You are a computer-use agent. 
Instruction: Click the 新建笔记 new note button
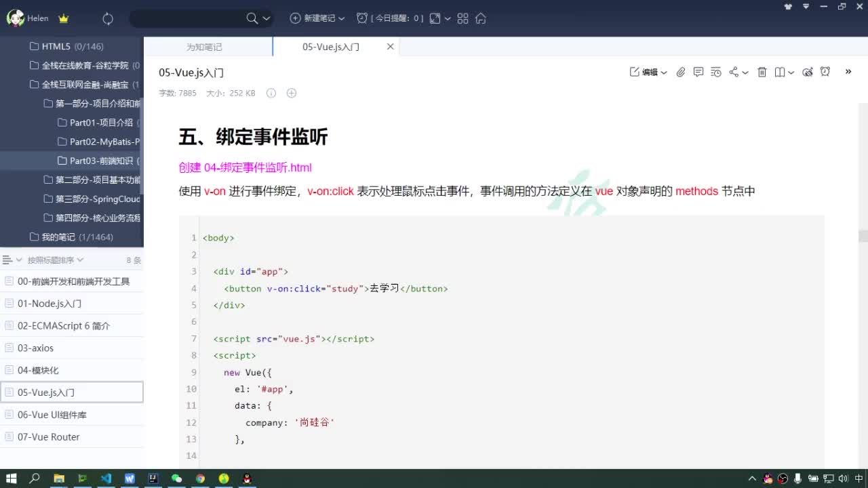tap(313, 18)
